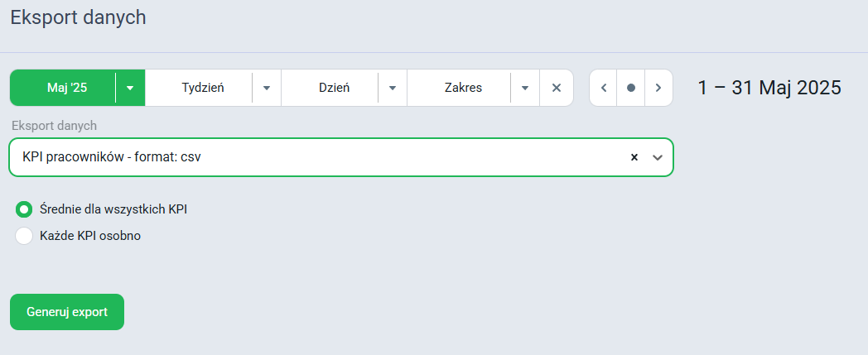
Task: Clear the selected KPI pracowników export option
Action: coord(634,157)
